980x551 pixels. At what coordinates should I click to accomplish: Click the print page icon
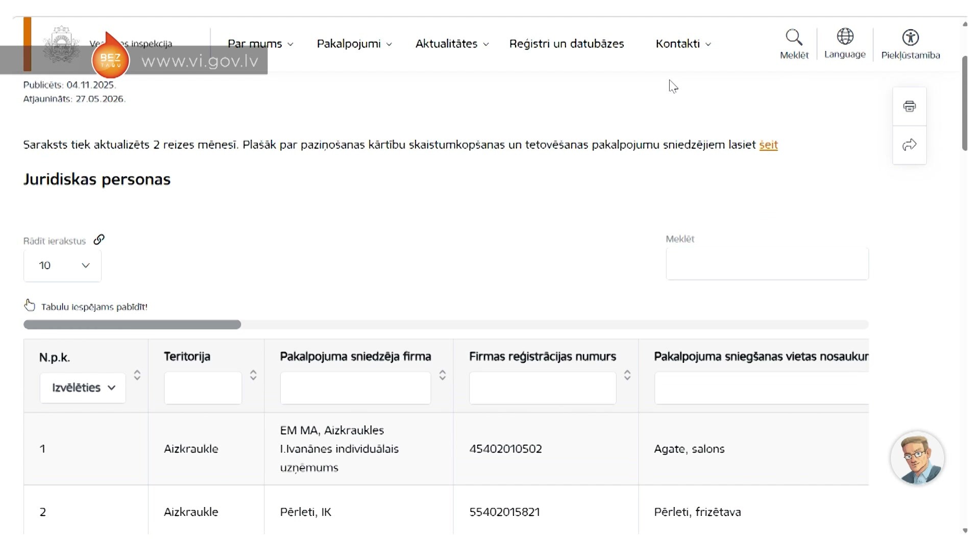click(x=910, y=107)
